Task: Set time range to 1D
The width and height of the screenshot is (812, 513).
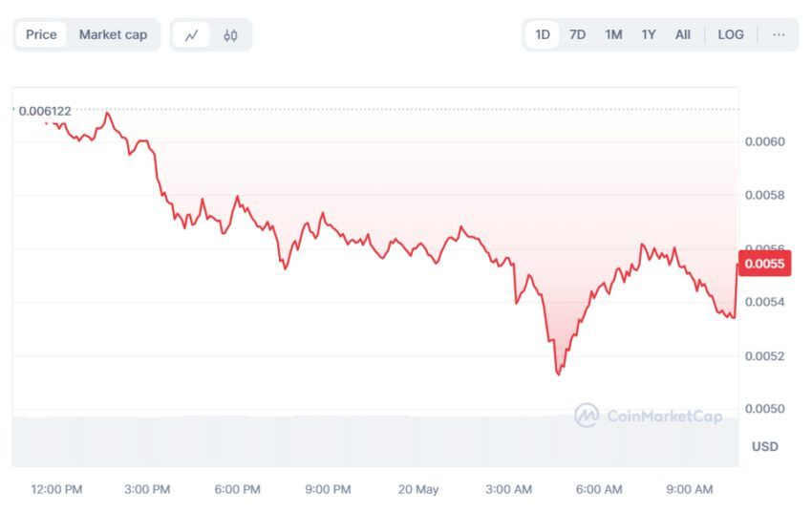Action: [543, 34]
